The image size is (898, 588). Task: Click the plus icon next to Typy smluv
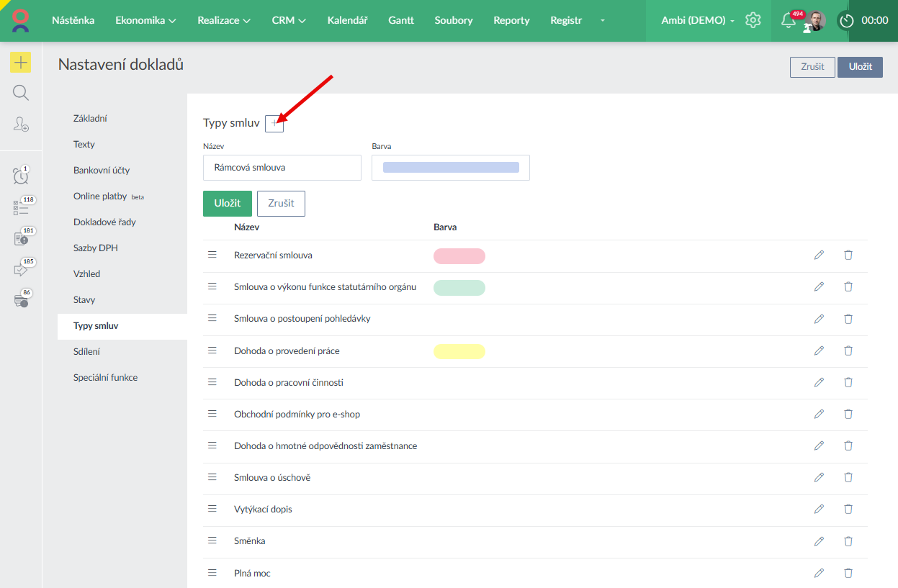click(274, 124)
